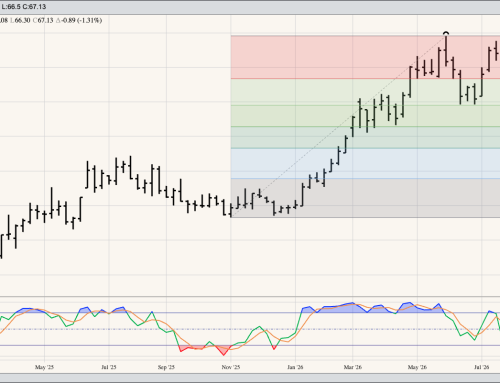Screen dimensions: 500x383
Task: Click the L66.30 low price readout
Action: coord(20,20)
